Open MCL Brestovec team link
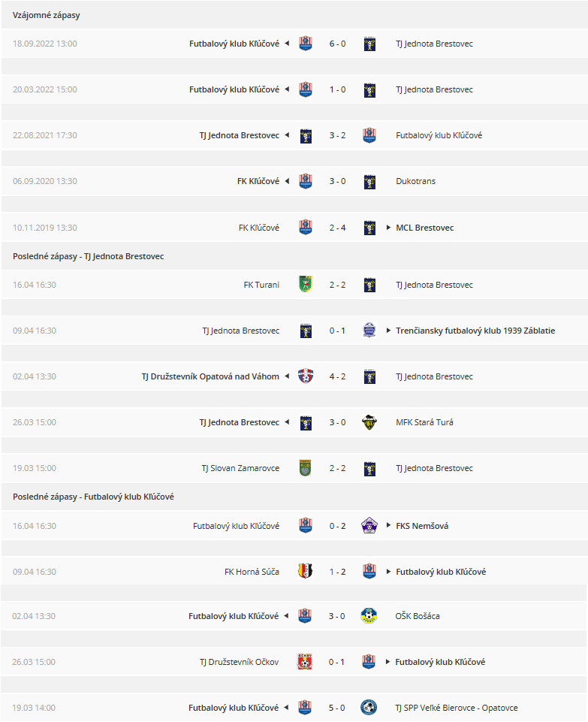Viewport: 588px width, 722px height. click(425, 228)
